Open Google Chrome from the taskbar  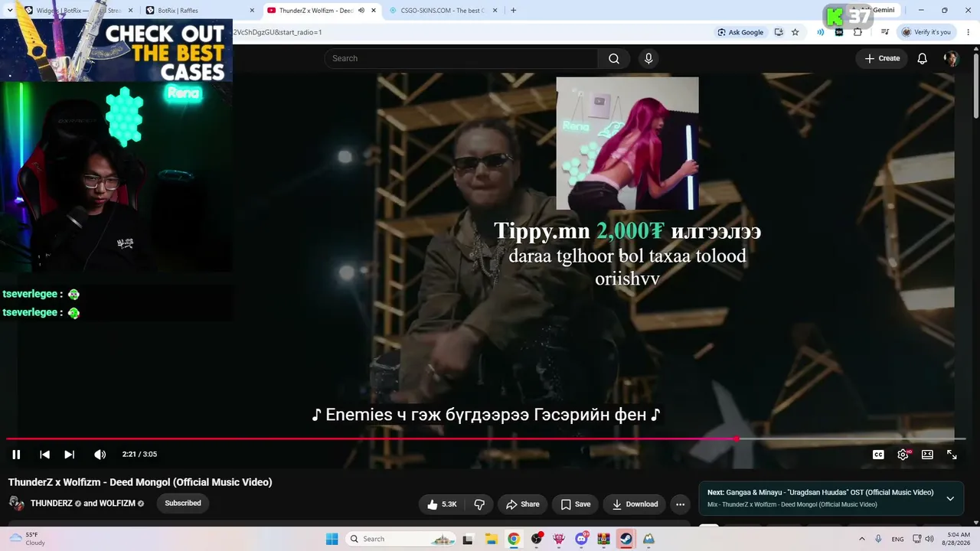514,539
